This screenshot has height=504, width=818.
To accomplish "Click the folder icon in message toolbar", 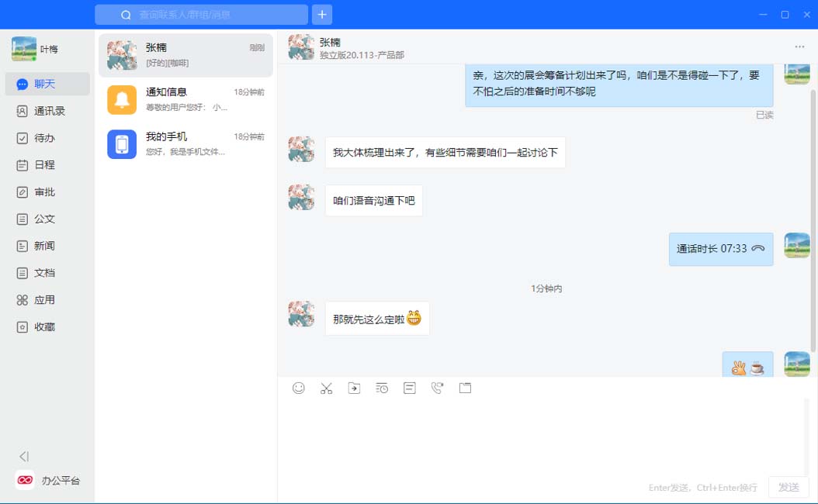I will (x=465, y=388).
